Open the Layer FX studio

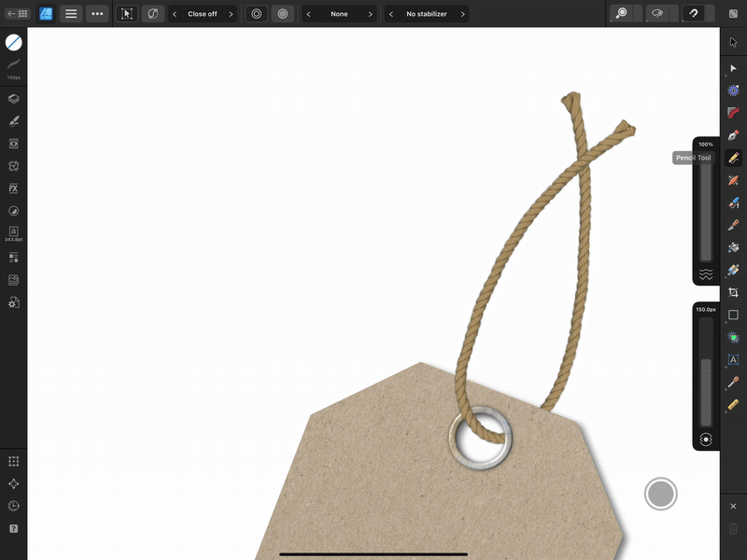(13, 189)
